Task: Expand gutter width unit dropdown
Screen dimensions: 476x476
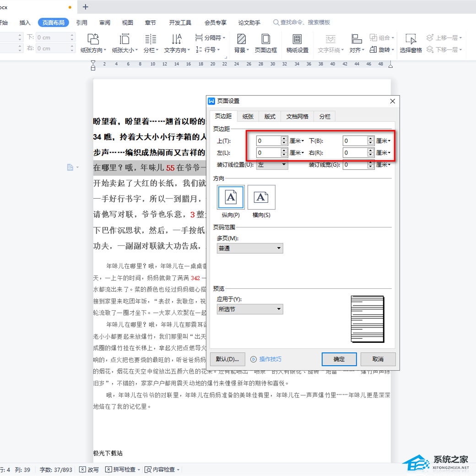Action: tap(384, 164)
